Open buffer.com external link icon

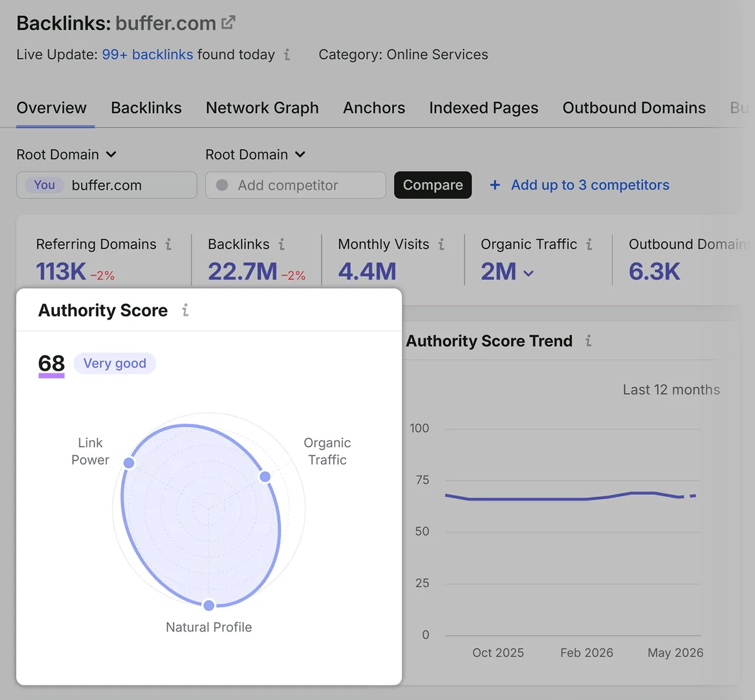point(228,23)
